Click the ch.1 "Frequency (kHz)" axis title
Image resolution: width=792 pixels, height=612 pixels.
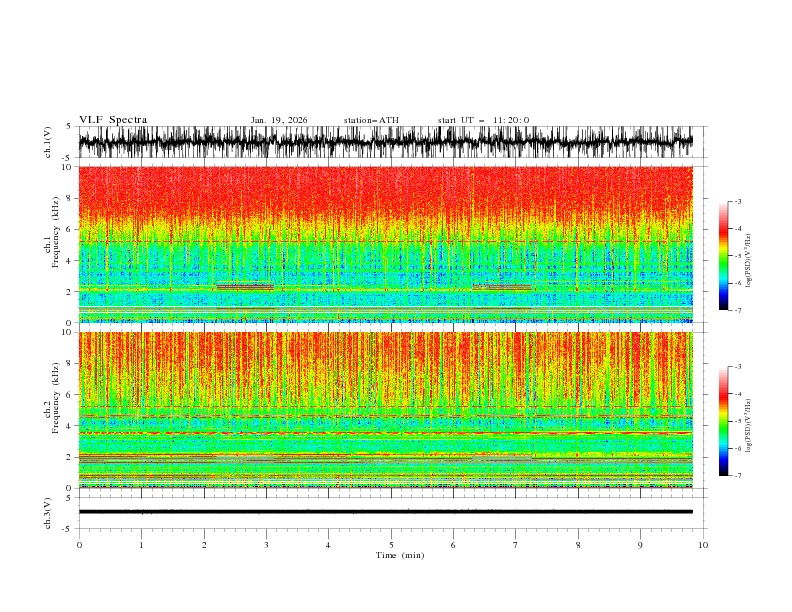(55, 233)
